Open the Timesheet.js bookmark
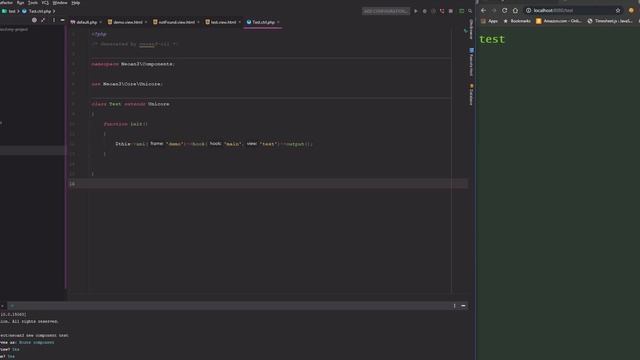 tap(610, 21)
